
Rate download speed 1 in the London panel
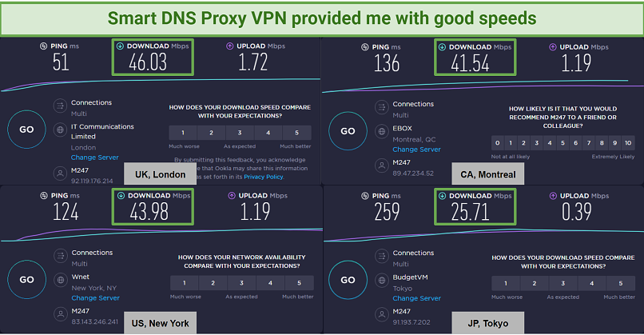[x=183, y=133]
